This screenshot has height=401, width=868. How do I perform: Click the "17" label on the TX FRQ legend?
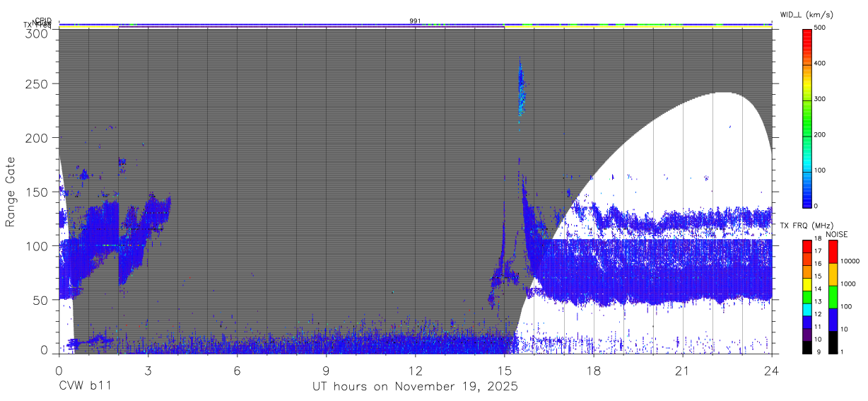[819, 251]
